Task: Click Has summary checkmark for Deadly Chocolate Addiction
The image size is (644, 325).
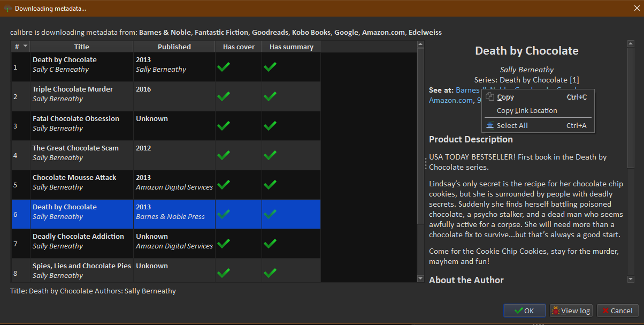Action: [270, 244]
